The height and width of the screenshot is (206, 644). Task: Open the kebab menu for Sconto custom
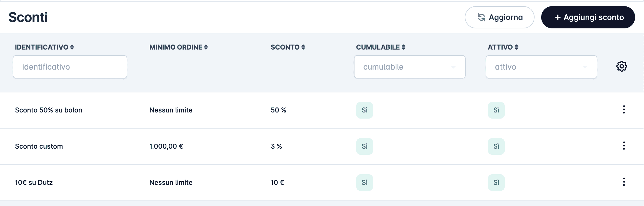[x=624, y=146]
